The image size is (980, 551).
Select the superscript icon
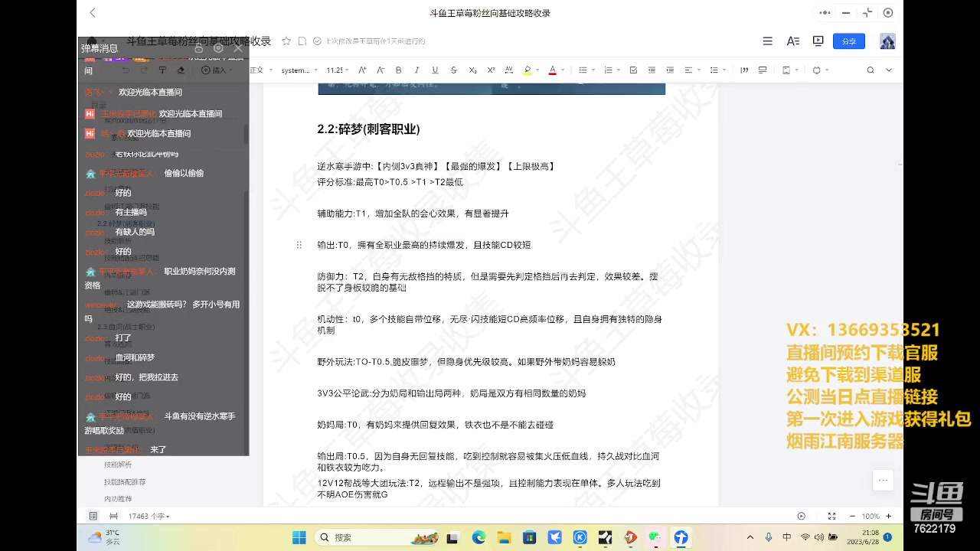pyautogui.click(x=491, y=70)
